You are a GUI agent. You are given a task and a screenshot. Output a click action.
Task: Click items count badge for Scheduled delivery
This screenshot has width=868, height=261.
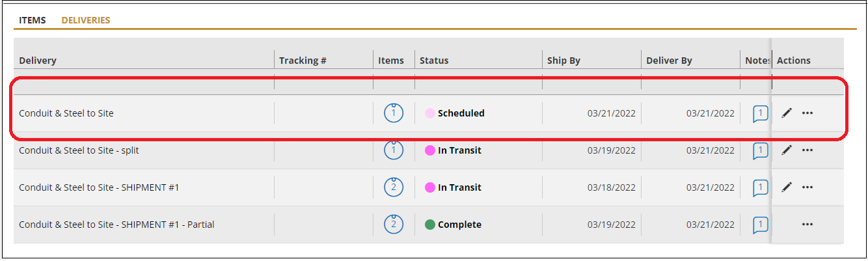coord(393,113)
